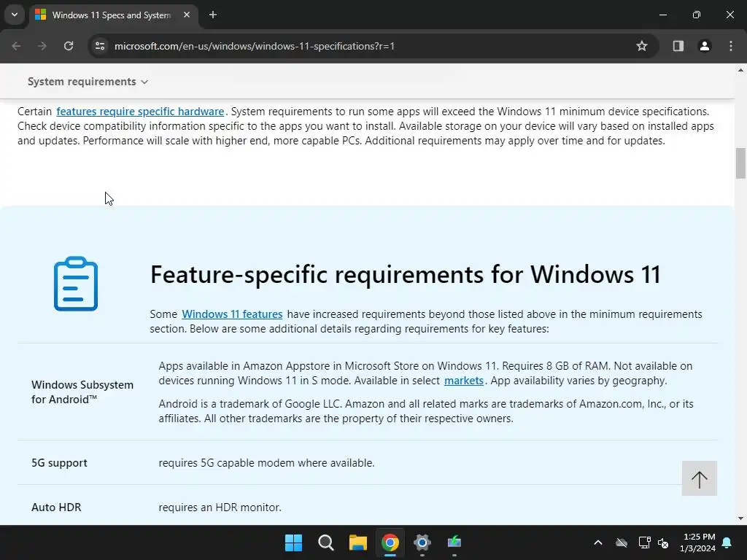Open features require specific hardware link
This screenshot has height=560, width=747.
[140, 112]
